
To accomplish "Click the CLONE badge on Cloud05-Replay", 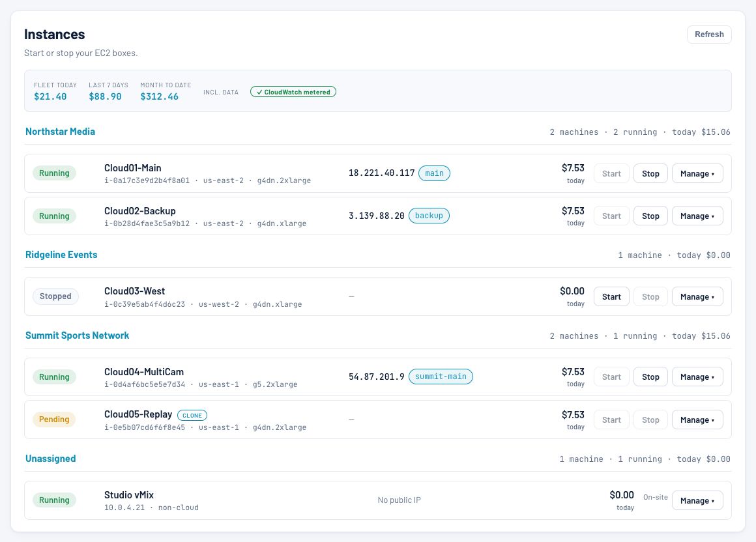I will click(192, 415).
